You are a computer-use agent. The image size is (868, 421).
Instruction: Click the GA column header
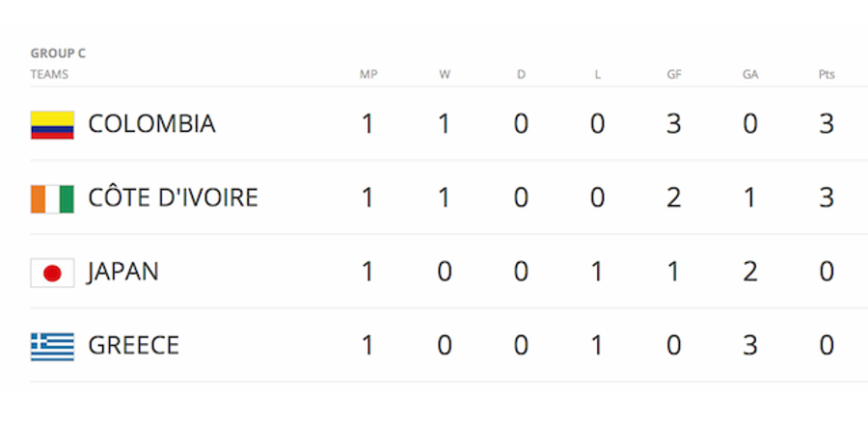pos(750,75)
